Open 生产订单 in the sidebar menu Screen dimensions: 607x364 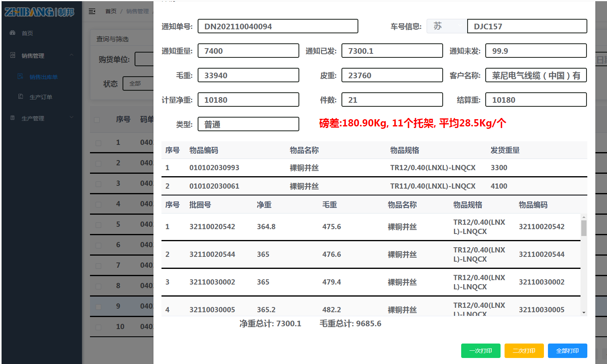[41, 97]
